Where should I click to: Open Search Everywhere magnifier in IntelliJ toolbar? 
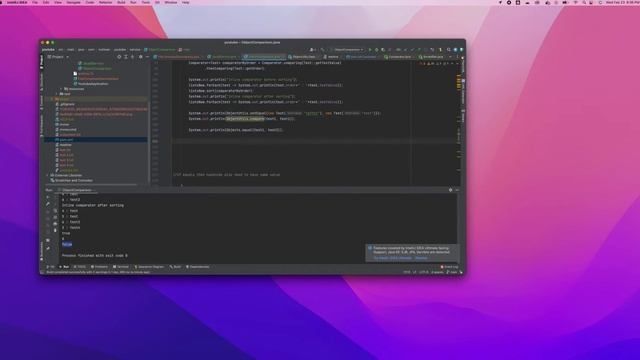click(x=449, y=50)
